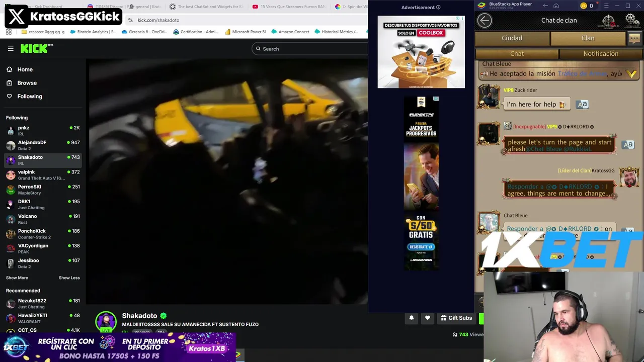The width and height of the screenshot is (644, 362).
Task: Open AlejandroDF channel in Following list
Action: [42, 145]
